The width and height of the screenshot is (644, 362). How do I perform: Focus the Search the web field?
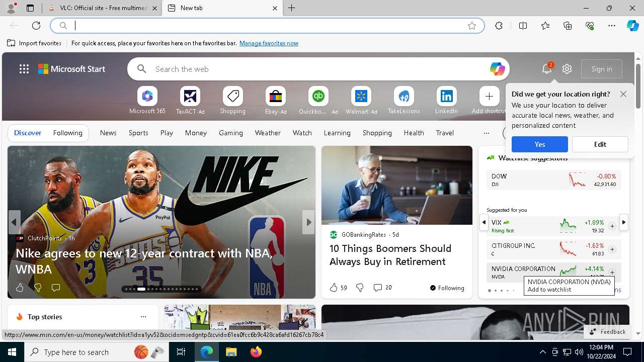tap(318, 69)
